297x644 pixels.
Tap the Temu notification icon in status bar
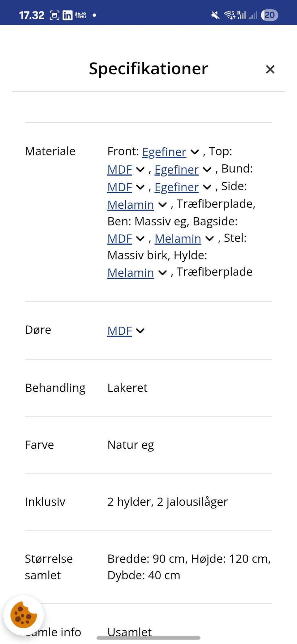click(80, 15)
